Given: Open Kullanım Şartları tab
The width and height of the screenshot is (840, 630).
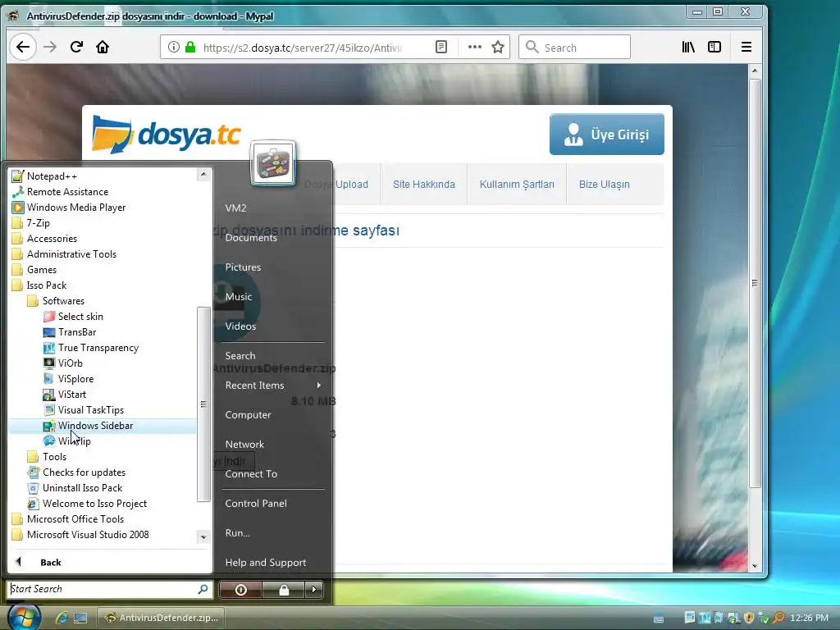Looking at the screenshot, I should point(517,185).
